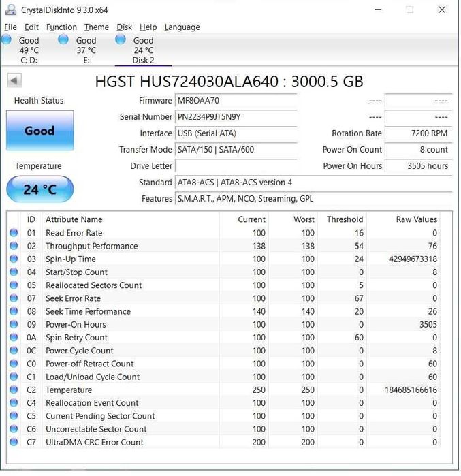Click the status orb of Spin-Up Time row
Viewport: 461px width, 476px height.
click(14, 259)
